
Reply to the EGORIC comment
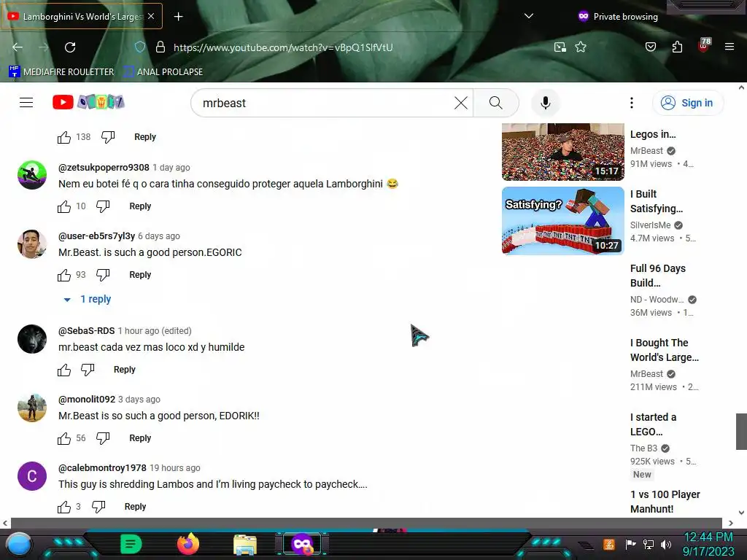pyautogui.click(x=140, y=275)
